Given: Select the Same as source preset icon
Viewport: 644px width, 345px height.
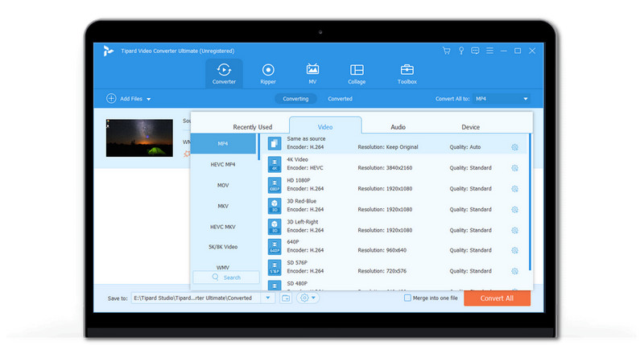Looking at the screenshot, I should 275,144.
